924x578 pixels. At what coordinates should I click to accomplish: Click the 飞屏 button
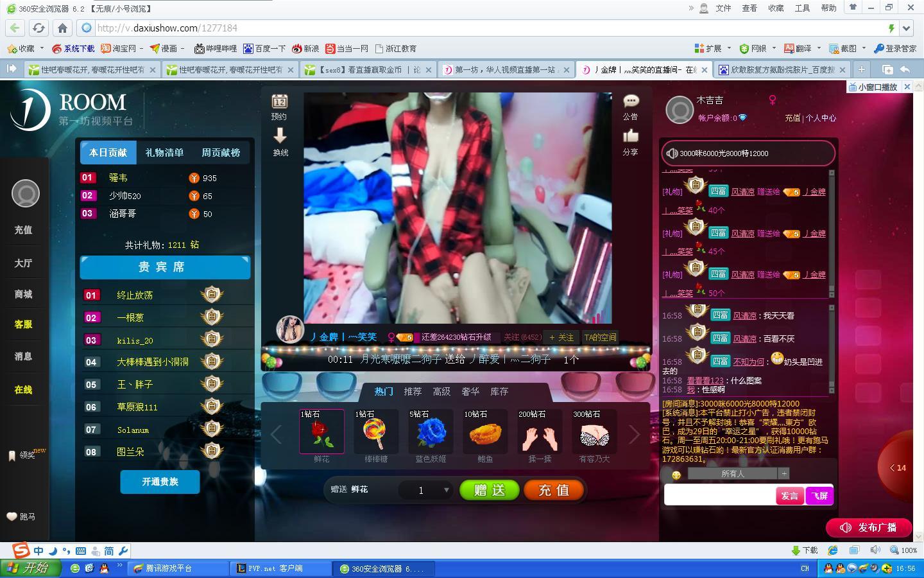coord(819,496)
